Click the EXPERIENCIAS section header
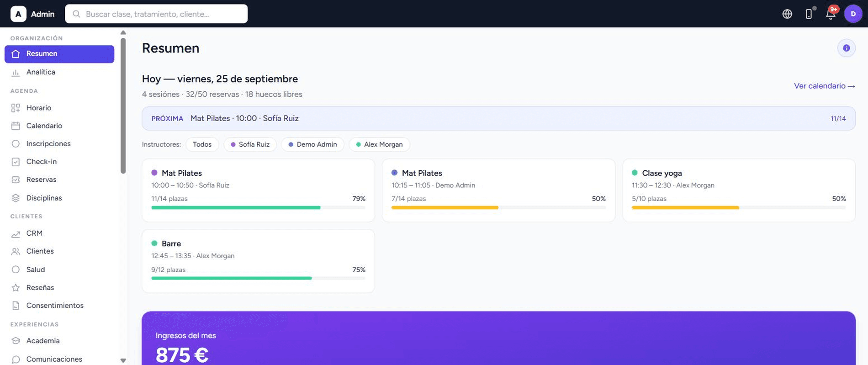868x365 pixels. pyautogui.click(x=35, y=324)
